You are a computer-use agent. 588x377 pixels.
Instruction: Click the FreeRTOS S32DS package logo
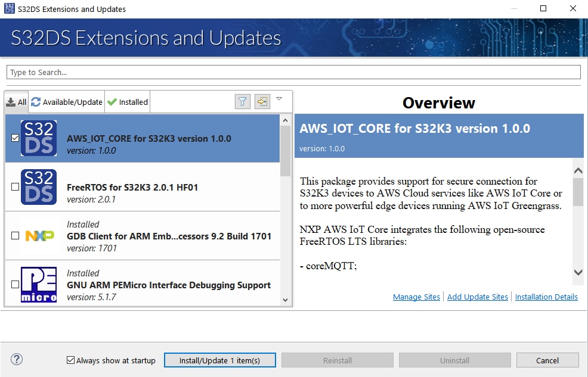(39, 187)
